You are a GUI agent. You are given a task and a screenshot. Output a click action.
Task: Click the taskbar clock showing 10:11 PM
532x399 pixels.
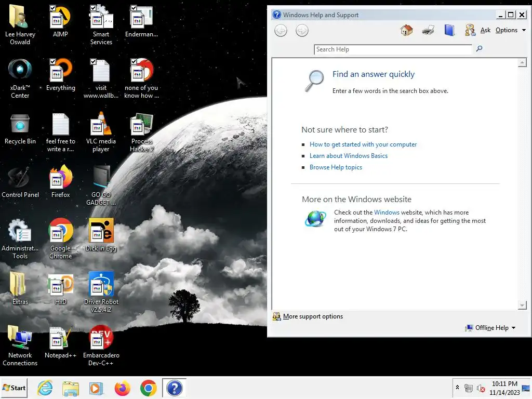coord(504,388)
